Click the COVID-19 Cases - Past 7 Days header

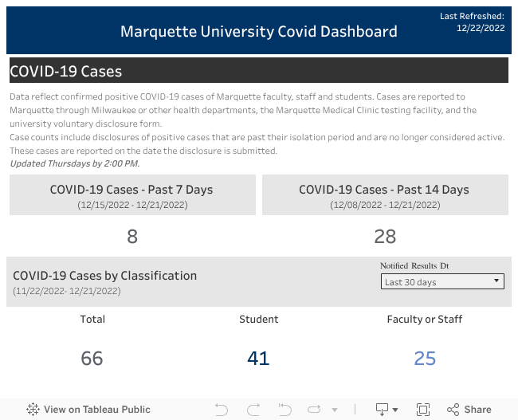coord(132,190)
